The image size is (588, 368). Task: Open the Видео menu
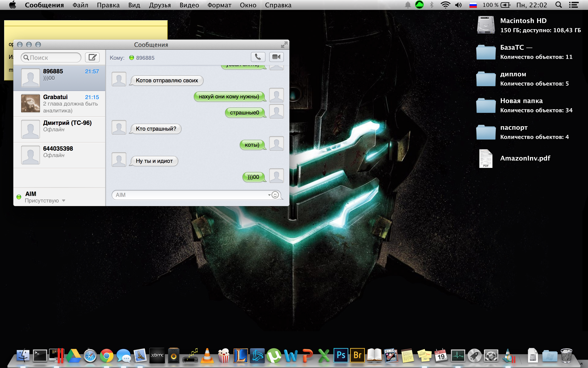pyautogui.click(x=189, y=5)
